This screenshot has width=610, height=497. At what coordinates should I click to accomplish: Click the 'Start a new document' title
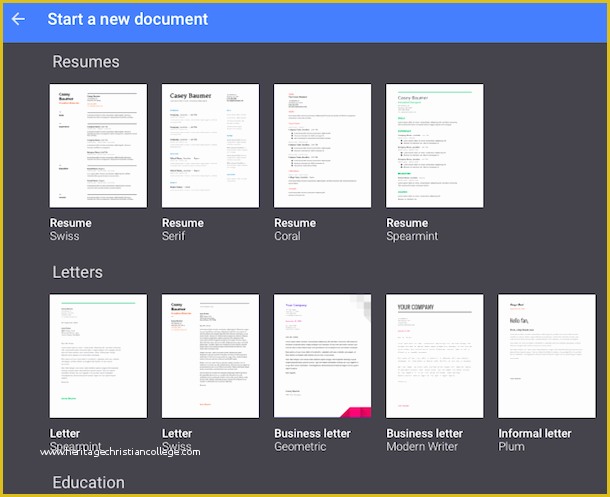tap(128, 19)
